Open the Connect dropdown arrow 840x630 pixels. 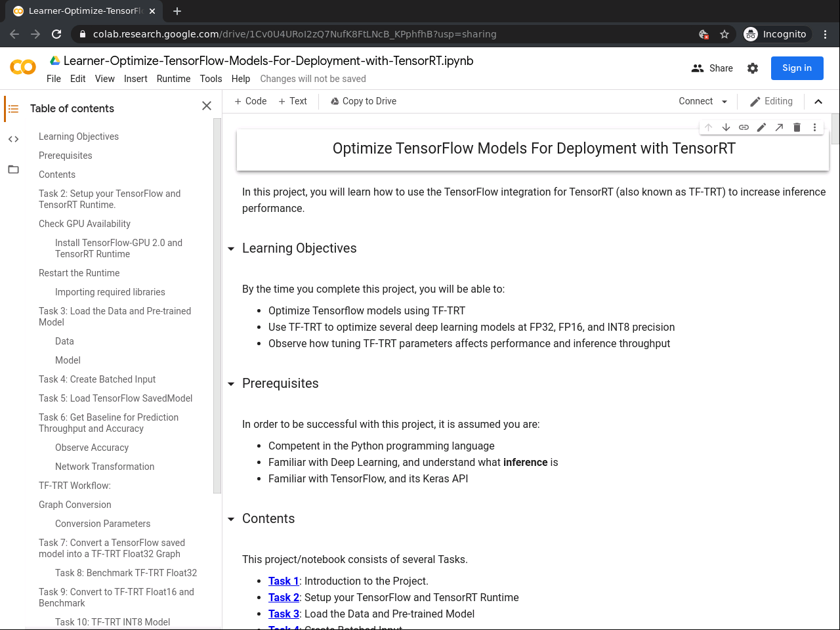pyautogui.click(x=724, y=102)
